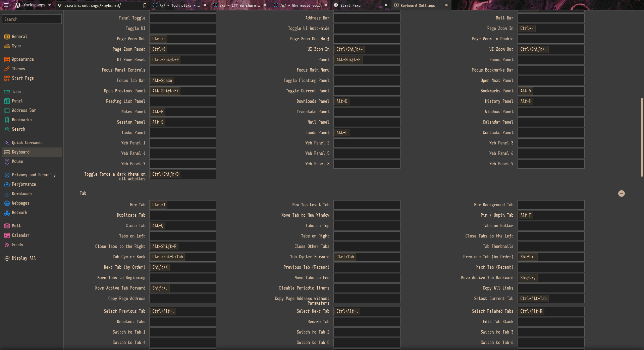Click the Move Active Tab Forward shortcut field
This screenshot has height=350, width=644.
point(183,288)
